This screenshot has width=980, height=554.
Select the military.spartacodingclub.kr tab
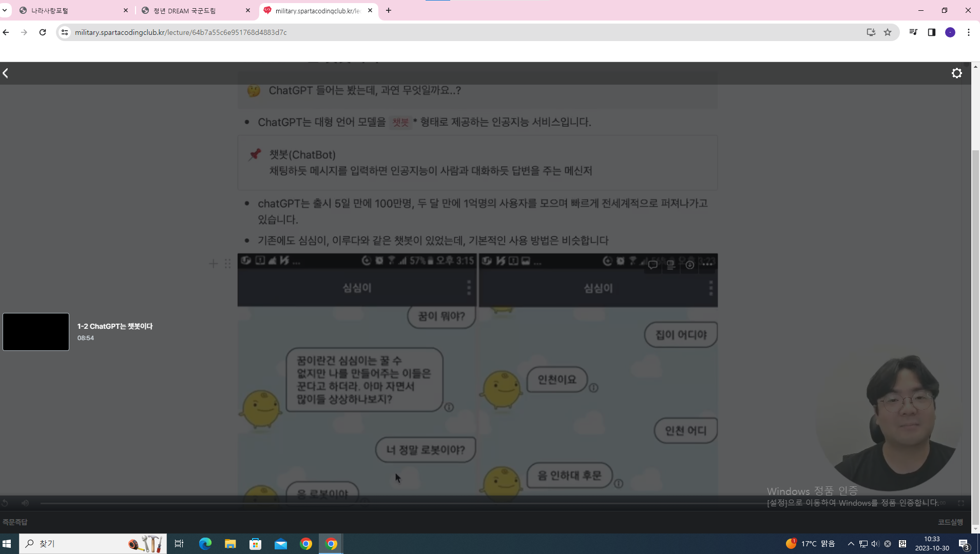[x=317, y=10]
